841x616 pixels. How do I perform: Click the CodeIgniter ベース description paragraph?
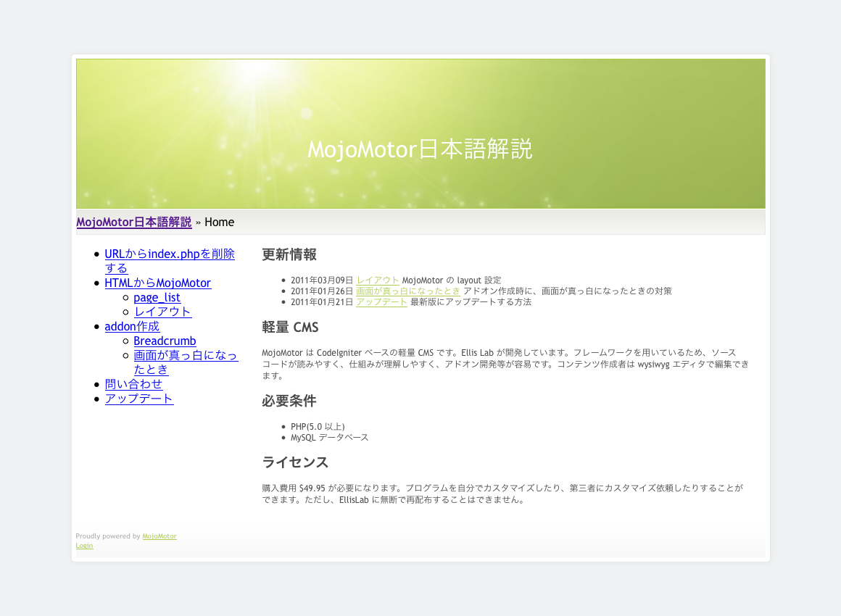(505, 364)
